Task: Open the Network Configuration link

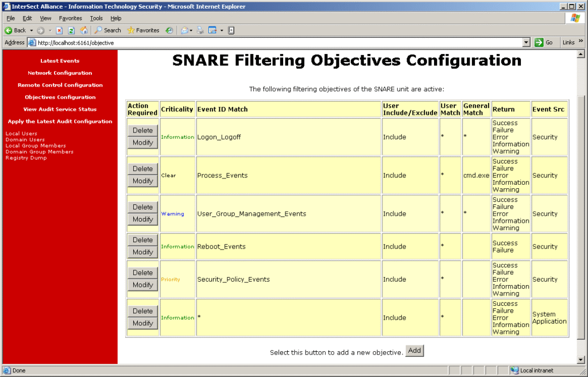Action: pyautogui.click(x=60, y=73)
